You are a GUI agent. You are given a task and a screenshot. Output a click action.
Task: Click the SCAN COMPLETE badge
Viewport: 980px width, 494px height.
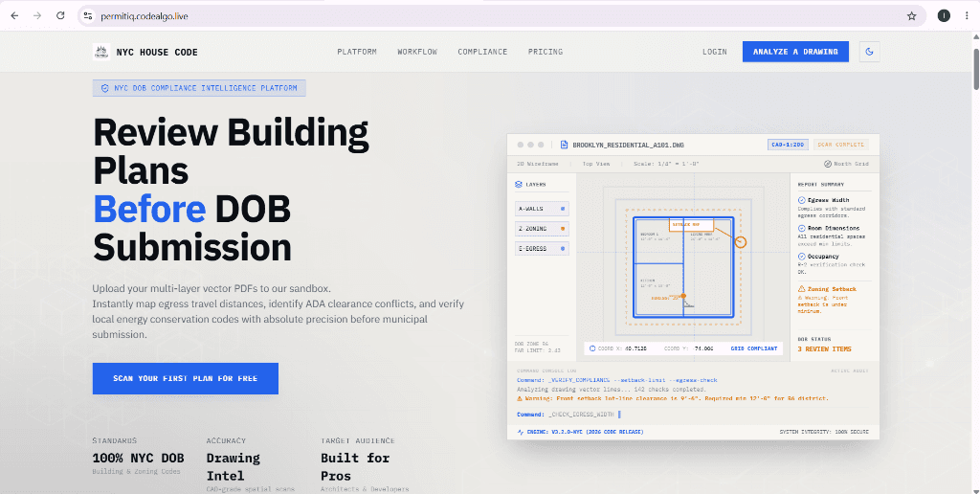tap(841, 145)
